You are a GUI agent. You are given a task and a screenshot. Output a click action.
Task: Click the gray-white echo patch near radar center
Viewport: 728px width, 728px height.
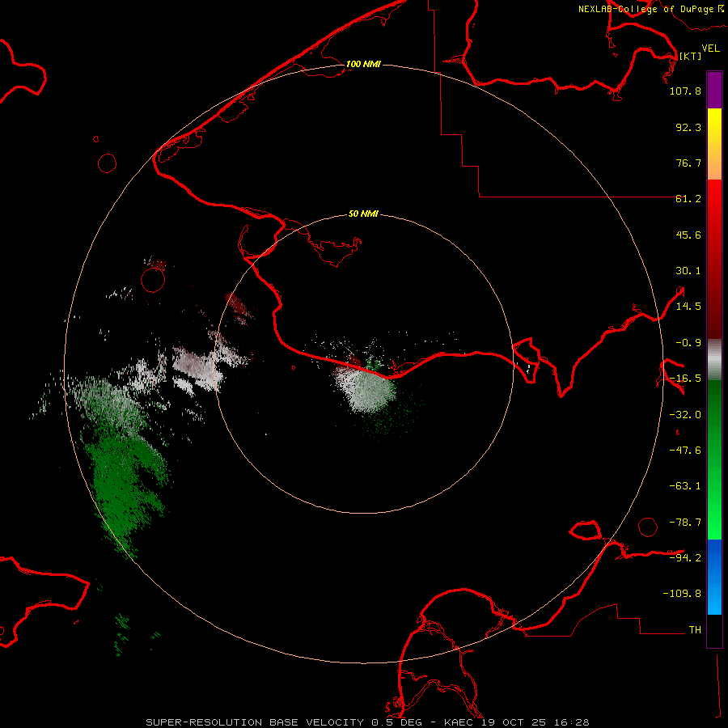(366, 389)
